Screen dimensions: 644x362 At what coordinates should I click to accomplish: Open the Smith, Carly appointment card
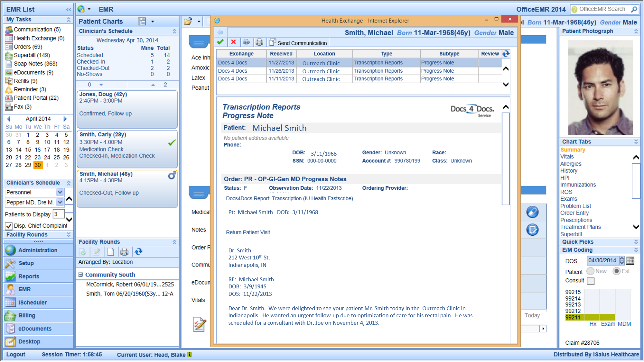pyautogui.click(x=127, y=149)
